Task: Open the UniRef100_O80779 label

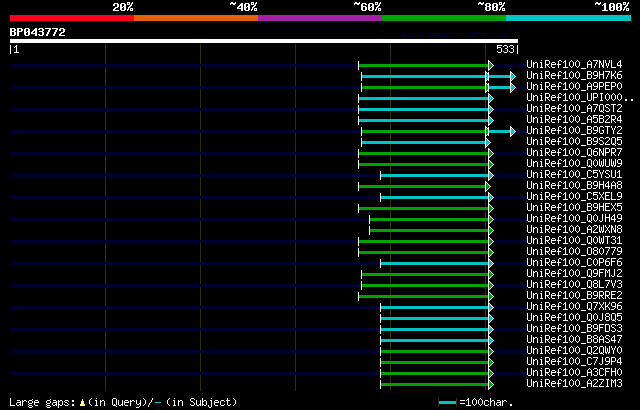Action: pos(574,252)
